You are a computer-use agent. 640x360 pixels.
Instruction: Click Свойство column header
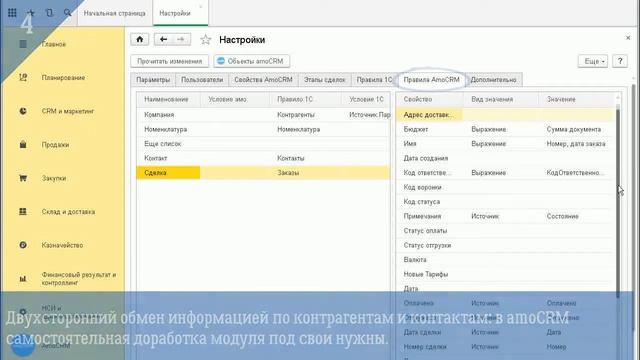[429, 99]
